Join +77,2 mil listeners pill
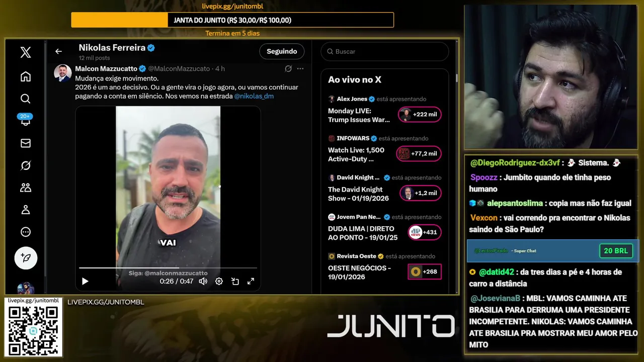 pos(419,153)
